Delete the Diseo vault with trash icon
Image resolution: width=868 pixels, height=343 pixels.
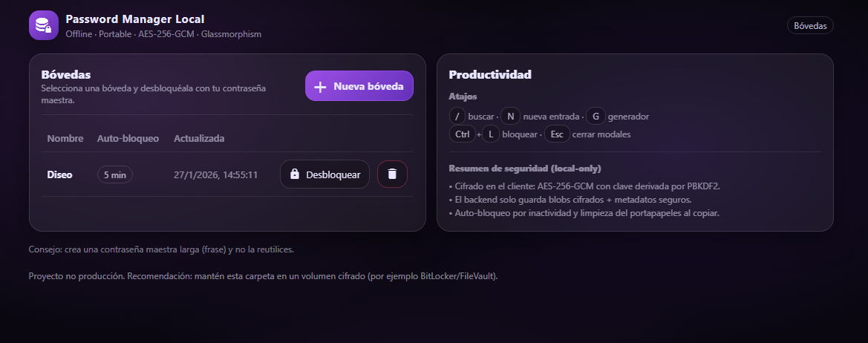pos(392,174)
